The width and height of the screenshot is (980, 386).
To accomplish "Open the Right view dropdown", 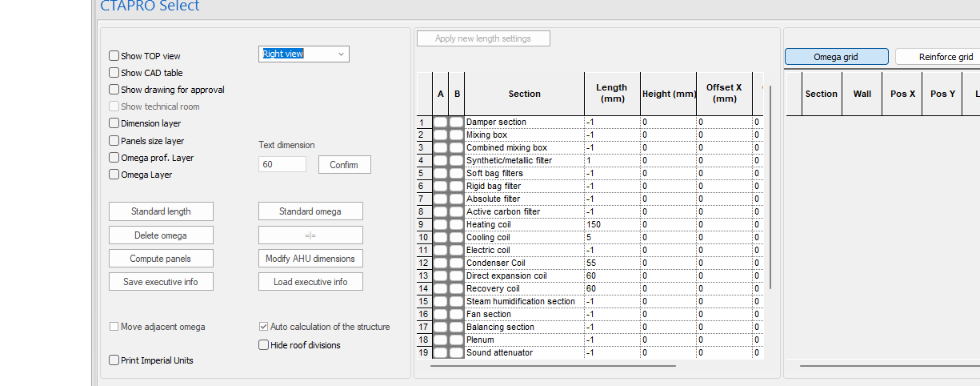I will 305,54.
